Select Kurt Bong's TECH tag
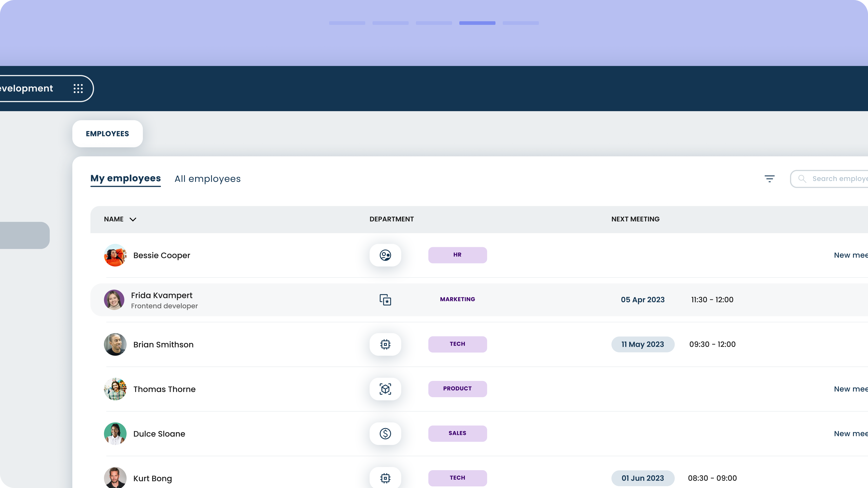The height and width of the screenshot is (488, 868). (457, 478)
